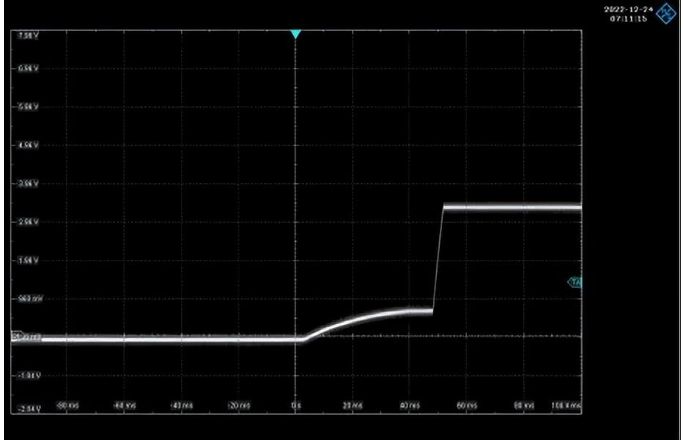
Task: Click the time 07:11:15 text
Action: 629,18
